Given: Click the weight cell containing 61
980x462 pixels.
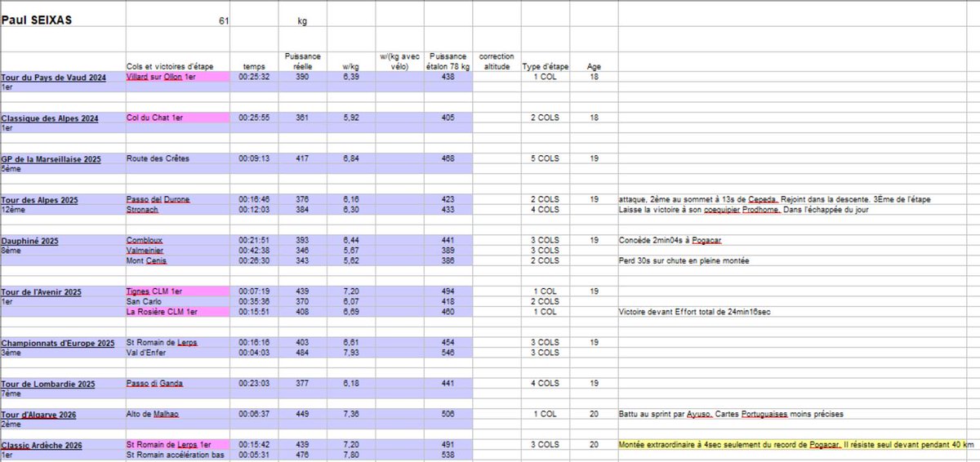Looking at the screenshot, I should [177, 21].
